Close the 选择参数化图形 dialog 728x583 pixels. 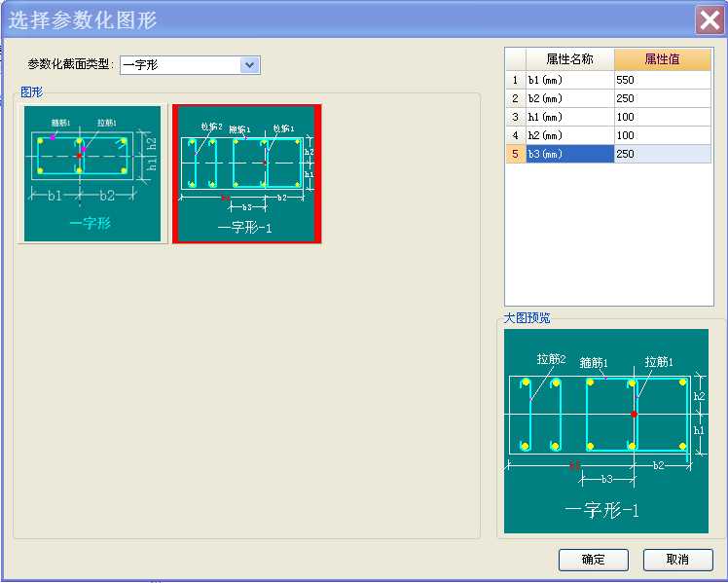pyautogui.click(x=710, y=20)
